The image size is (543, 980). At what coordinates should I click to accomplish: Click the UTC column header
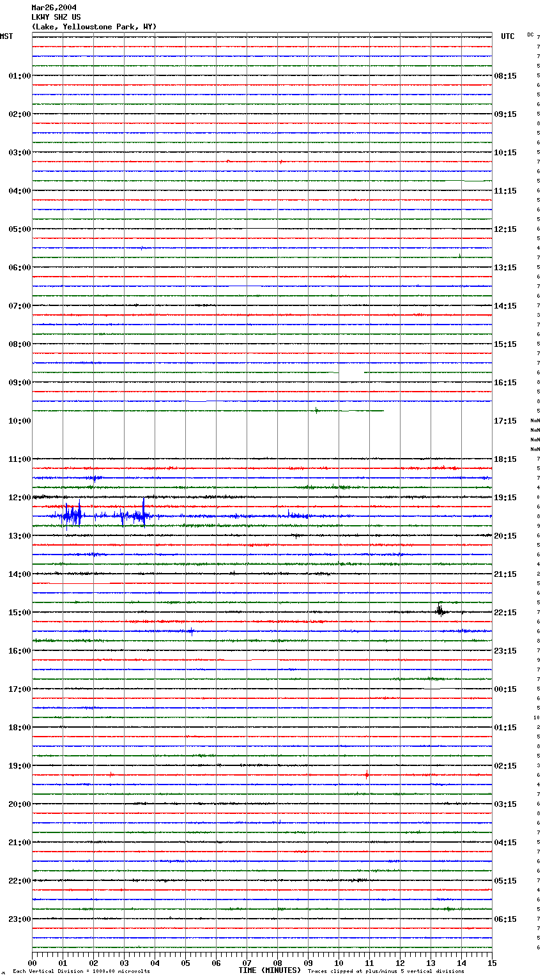[508, 36]
